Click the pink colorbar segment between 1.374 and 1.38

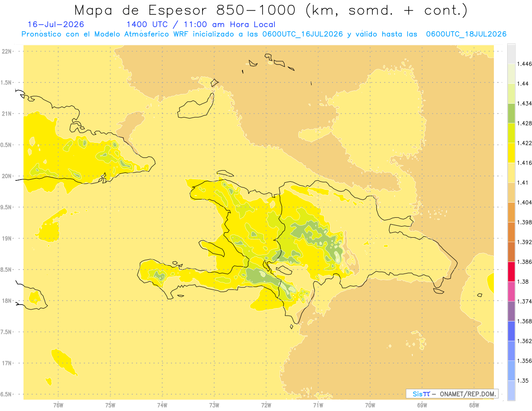(x=511, y=292)
